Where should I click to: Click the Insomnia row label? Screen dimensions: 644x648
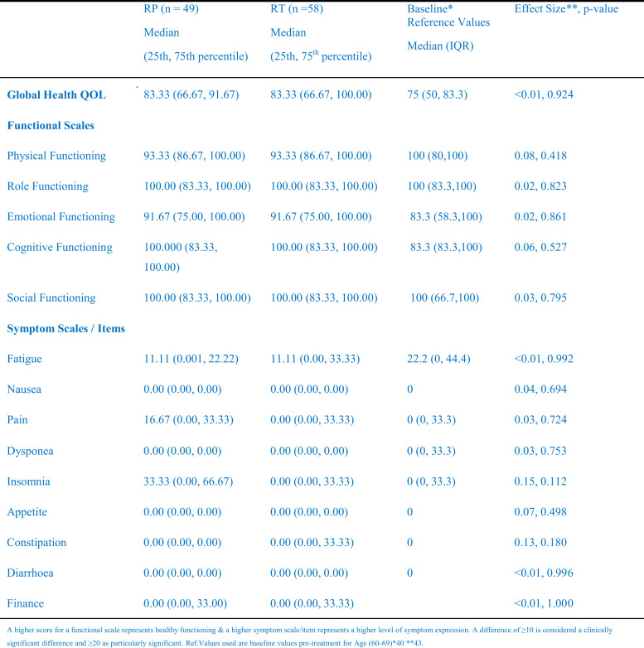click(28, 481)
